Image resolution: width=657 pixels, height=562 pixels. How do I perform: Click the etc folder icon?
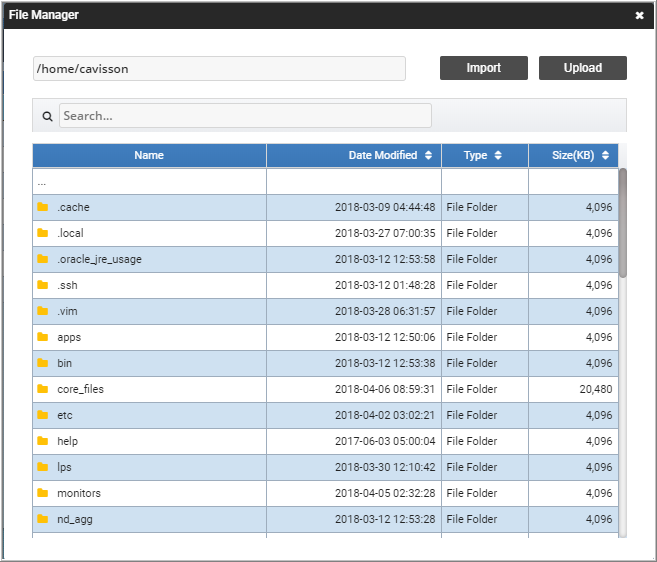tap(43, 414)
